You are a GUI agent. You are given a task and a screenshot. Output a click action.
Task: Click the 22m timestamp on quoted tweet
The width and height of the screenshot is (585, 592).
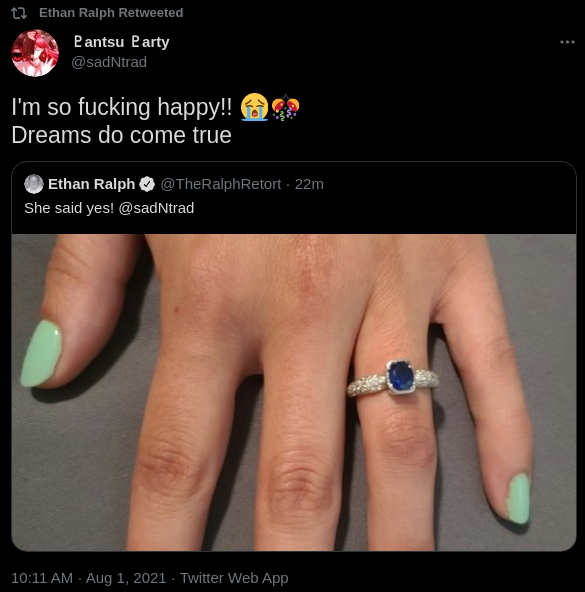[309, 184]
